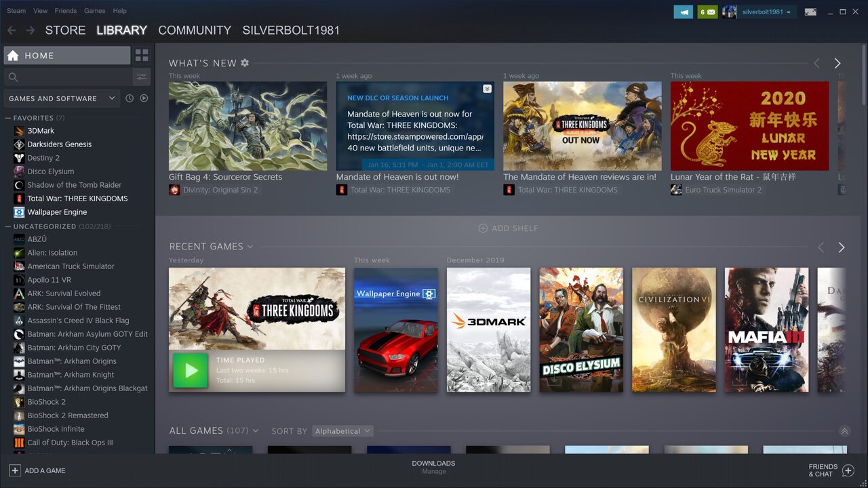
Task: Open the announcements megaphone icon
Action: point(684,12)
